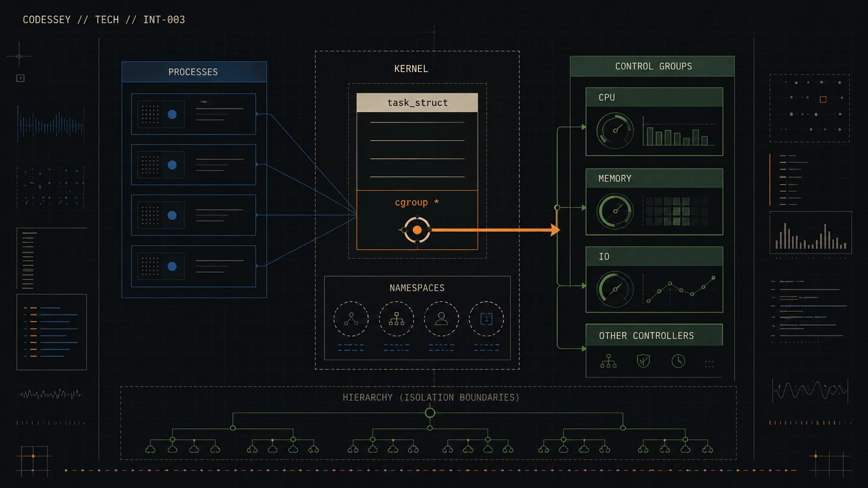Select the CPU controller header
The height and width of the screenshot is (488, 868).
tap(654, 97)
